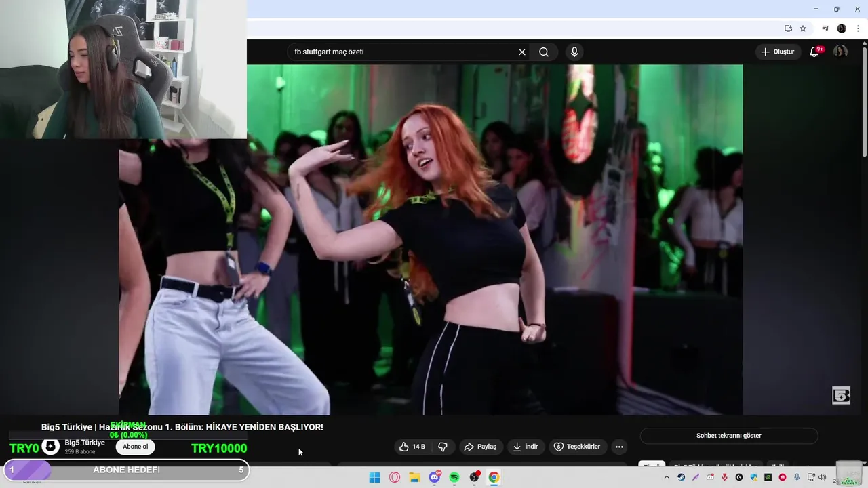Open the YouTube notifications bell

click(814, 52)
